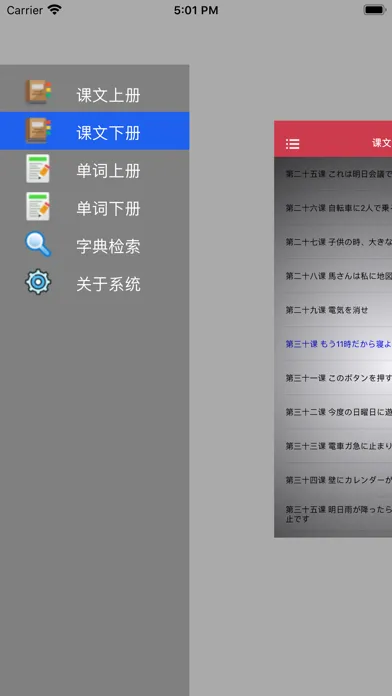Tap the gear icon for 关于系统
This screenshot has width=392, height=696.
tap(38, 282)
